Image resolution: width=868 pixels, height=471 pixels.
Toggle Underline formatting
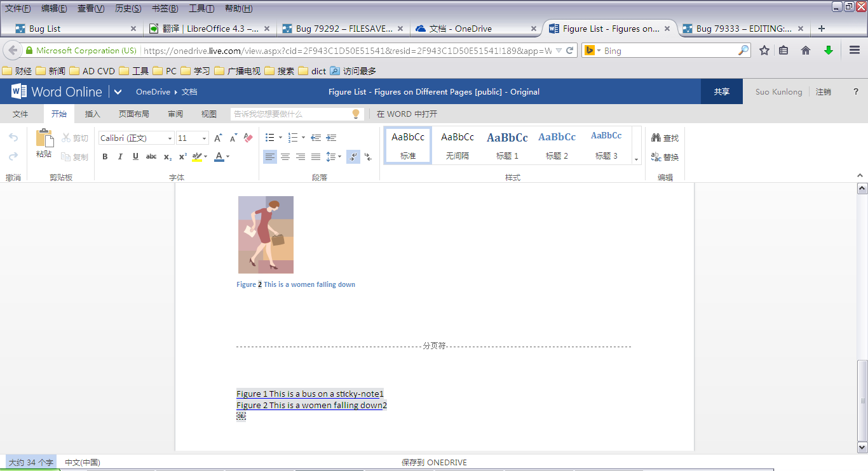pyautogui.click(x=135, y=157)
